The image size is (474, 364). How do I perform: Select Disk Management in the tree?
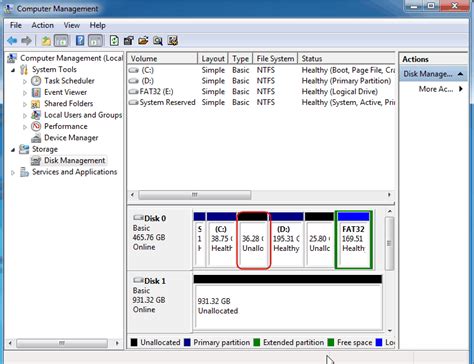(x=75, y=161)
